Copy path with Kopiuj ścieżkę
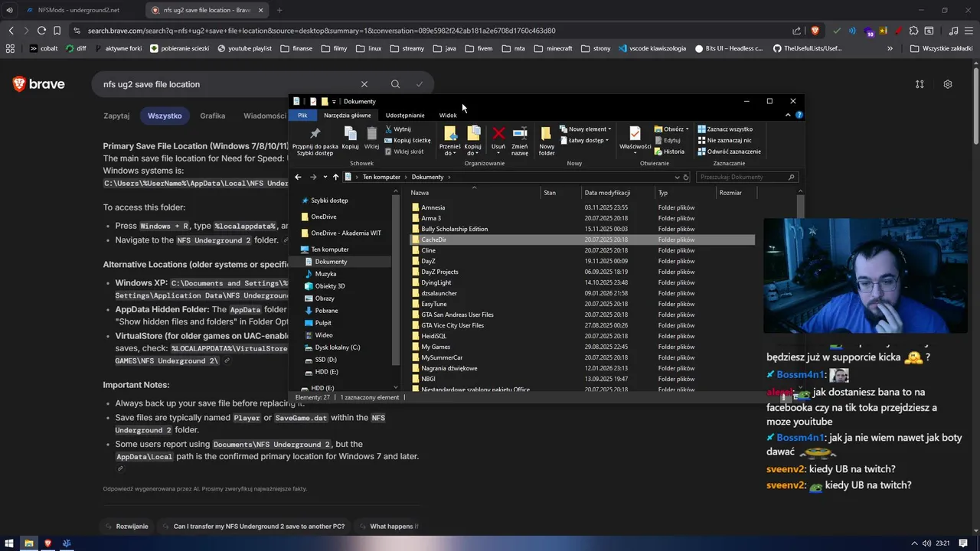 click(407, 140)
